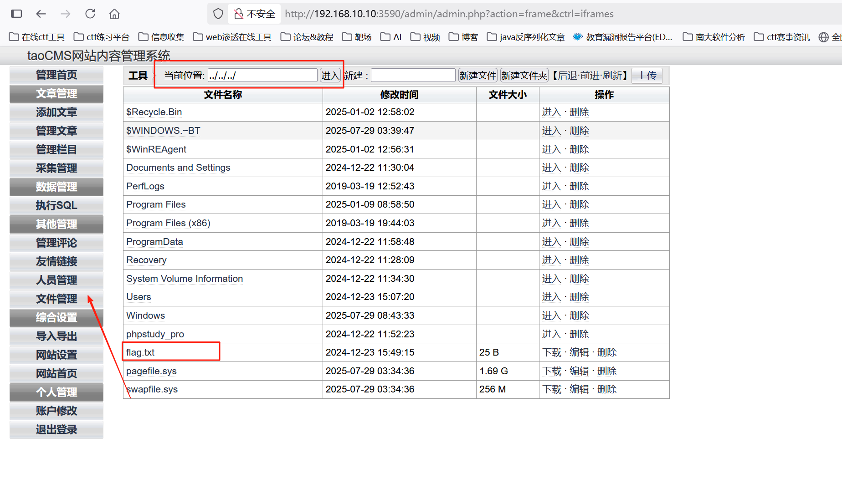
Task: Open 网站设置 in the sidebar
Action: [56, 355]
